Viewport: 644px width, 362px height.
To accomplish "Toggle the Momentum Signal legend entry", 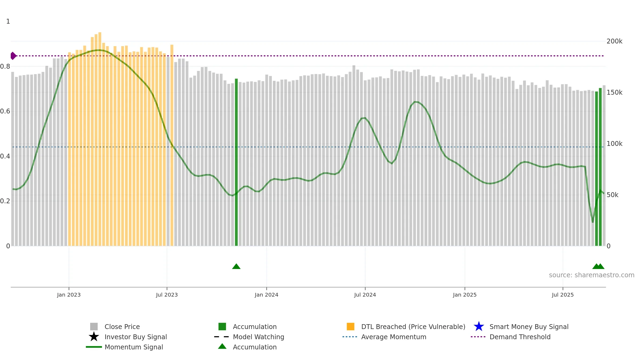I will pos(134,347).
